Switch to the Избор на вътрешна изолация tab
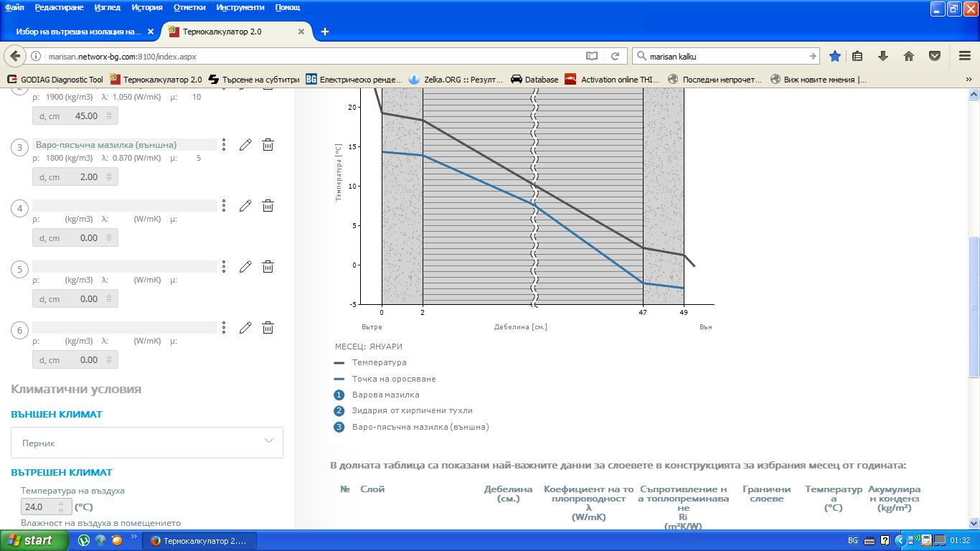Screen dimensions: 980x551 click(x=79, y=32)
